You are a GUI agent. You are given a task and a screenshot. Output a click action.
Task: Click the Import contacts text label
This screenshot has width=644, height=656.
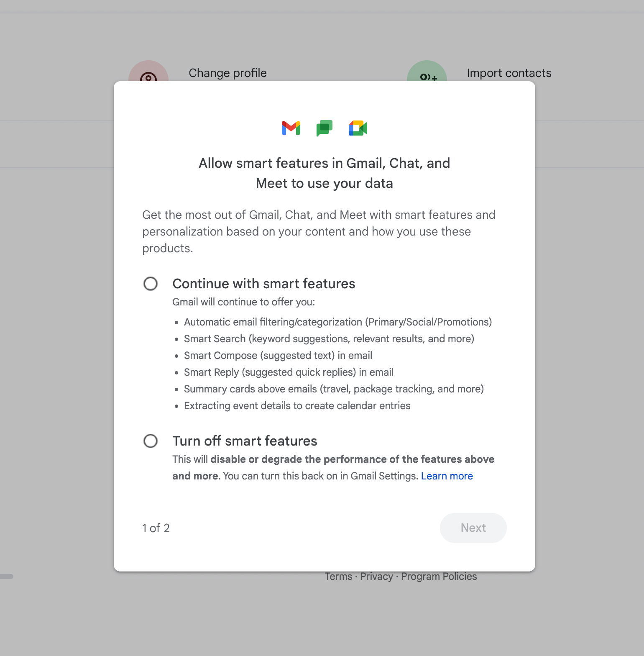[x=509, y=73]
